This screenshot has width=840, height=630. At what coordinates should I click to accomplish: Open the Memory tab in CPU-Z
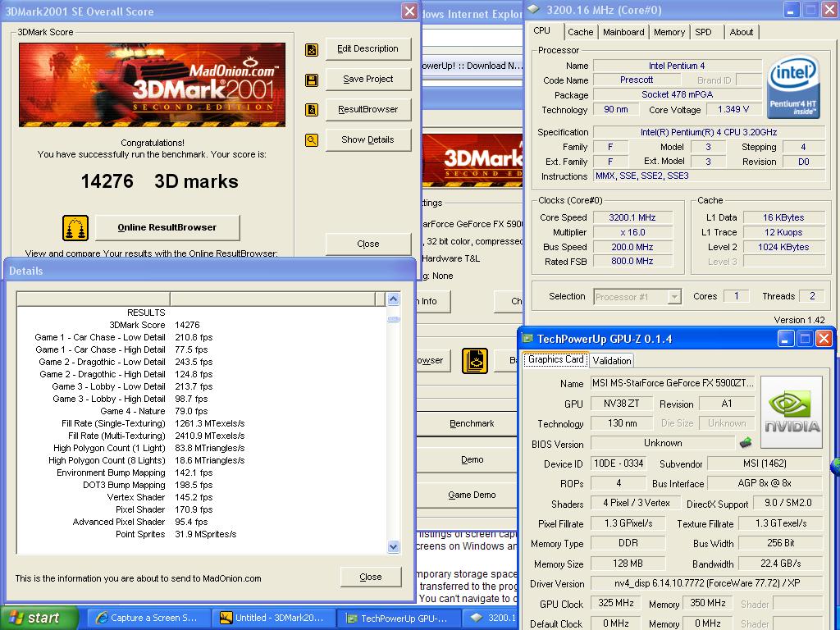pos(669,32)
